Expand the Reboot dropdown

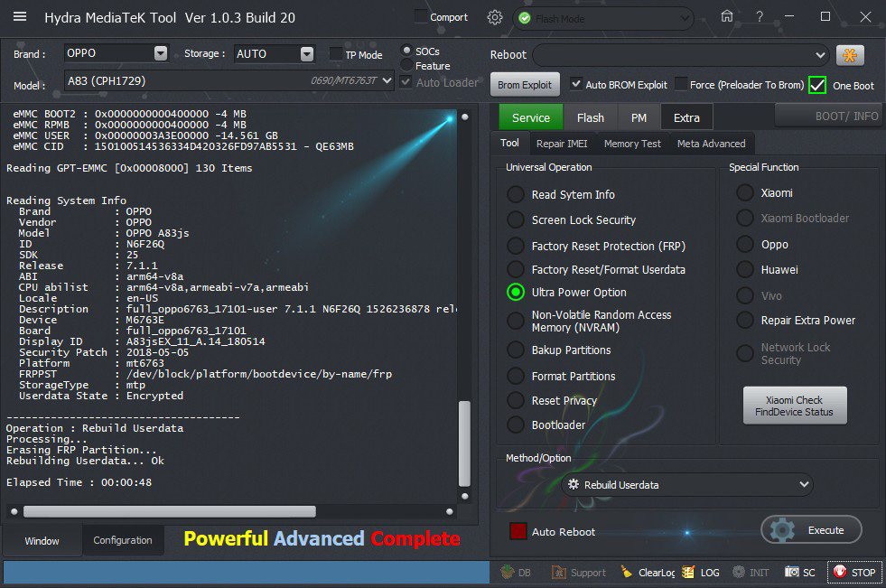pyautogui.click(x=820, y=55)
